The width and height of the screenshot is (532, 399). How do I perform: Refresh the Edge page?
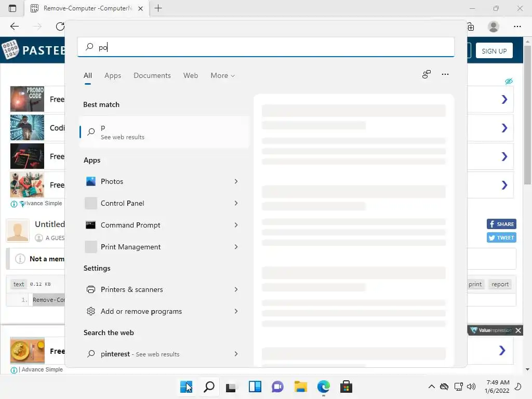click(x=60, y=26)
